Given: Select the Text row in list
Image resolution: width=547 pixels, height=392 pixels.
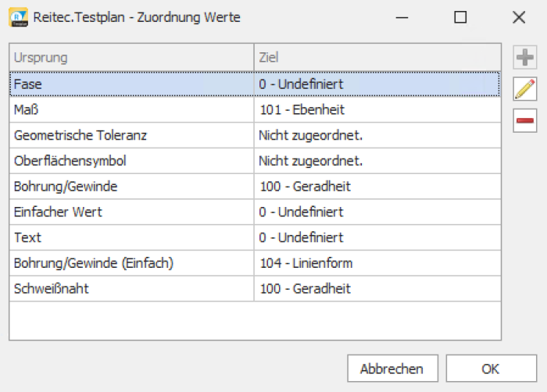Looking at the screenshot, I should click(x=130, y=237).
